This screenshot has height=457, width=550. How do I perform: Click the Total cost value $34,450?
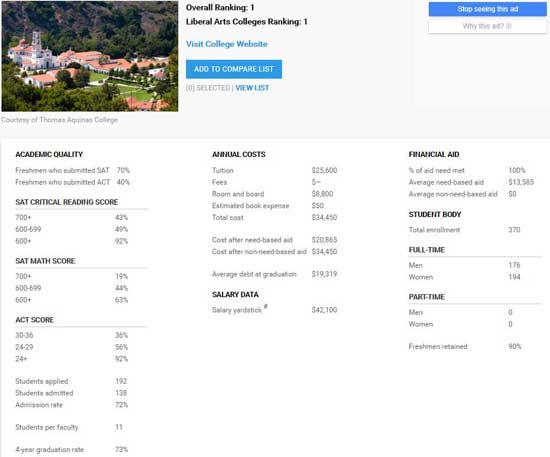click(324, 217)
